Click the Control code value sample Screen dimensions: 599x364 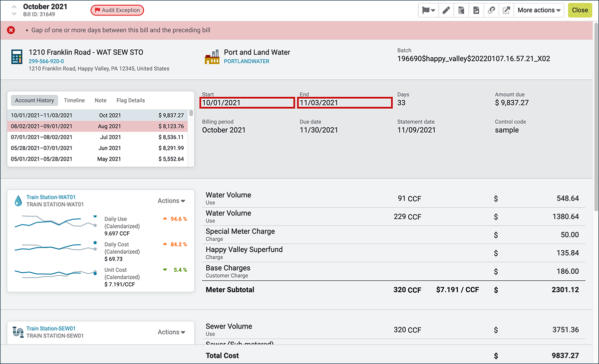(507, 130)
